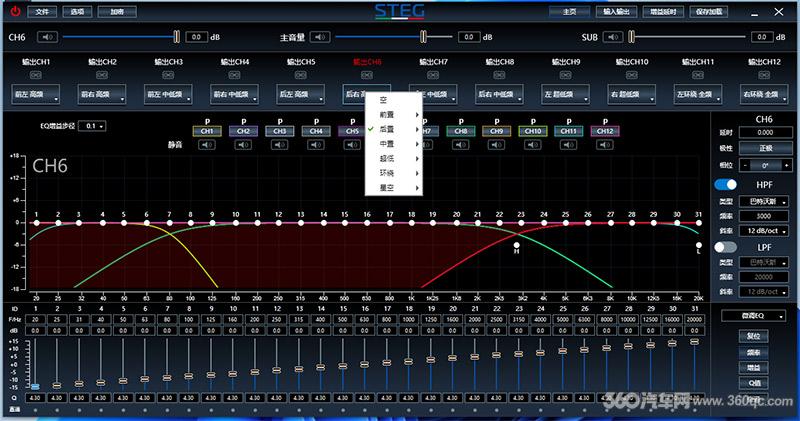Open the 输出CH1 前左 高频 dropdown
The width and height of the screenshot is (800, 421).
coord(35,94)
